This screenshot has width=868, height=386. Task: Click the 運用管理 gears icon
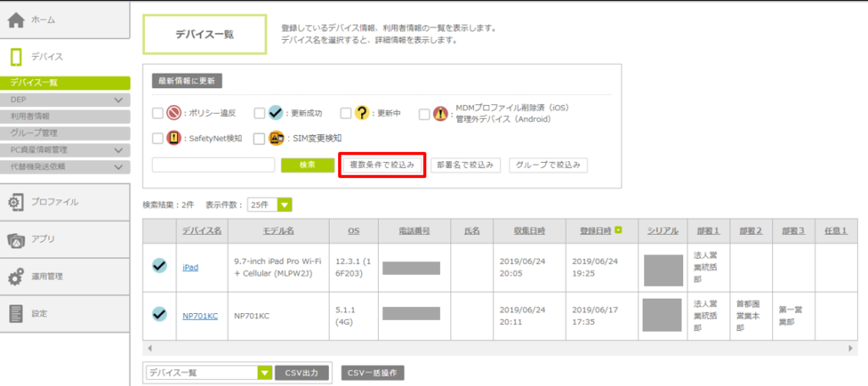pos(16,277)
